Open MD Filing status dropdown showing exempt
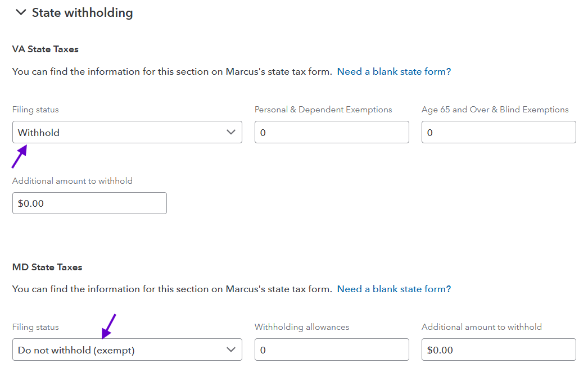 (x=118, y=350)
